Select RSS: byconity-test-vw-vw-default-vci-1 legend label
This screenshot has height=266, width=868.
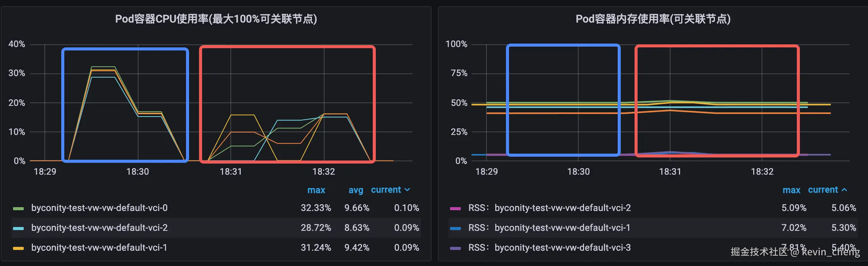(x=549, y=228)
